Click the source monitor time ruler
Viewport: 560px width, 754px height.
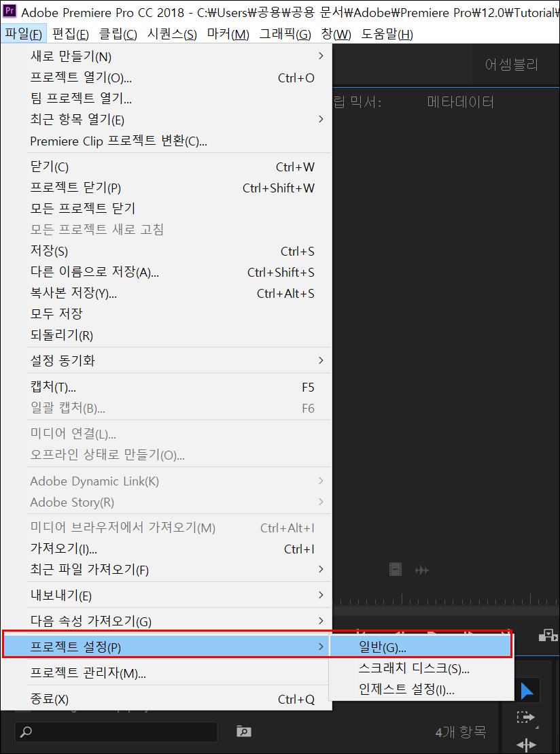tap(446, 601)
